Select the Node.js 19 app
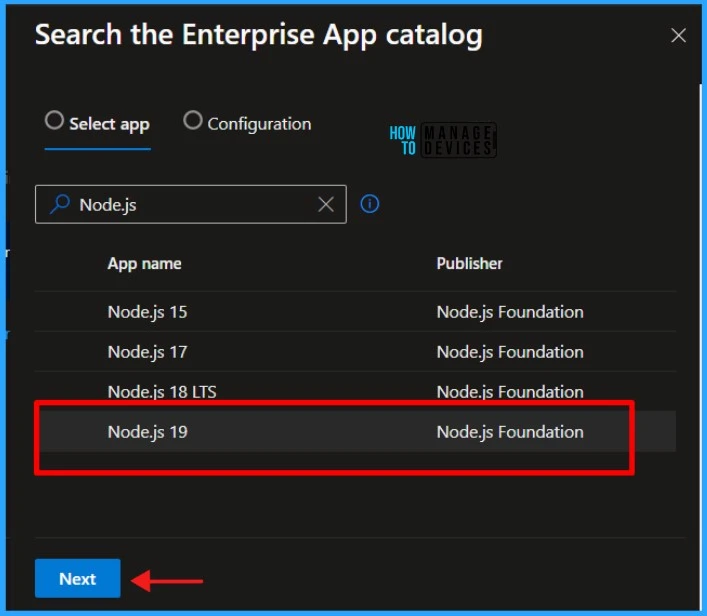Viewport: 707px width, 616px height. [355, 432]
